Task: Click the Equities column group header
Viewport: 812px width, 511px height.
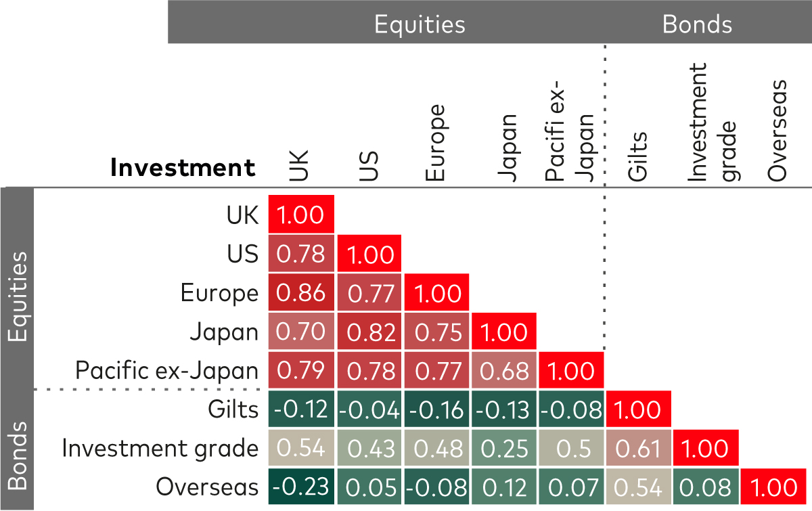Action: (420, 24)
